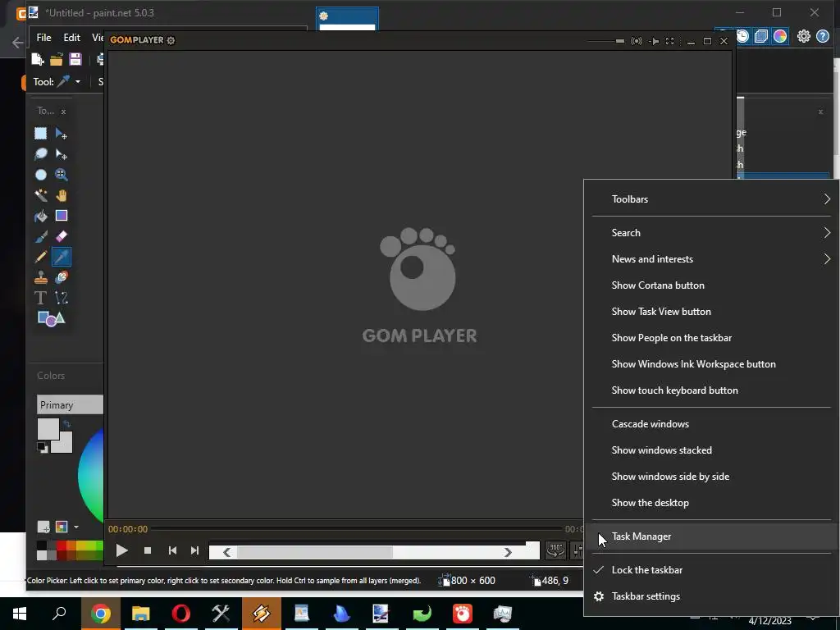840x630 pixels.
Task: Select the Move Selected Pixels tool
Action: [61, 134]
